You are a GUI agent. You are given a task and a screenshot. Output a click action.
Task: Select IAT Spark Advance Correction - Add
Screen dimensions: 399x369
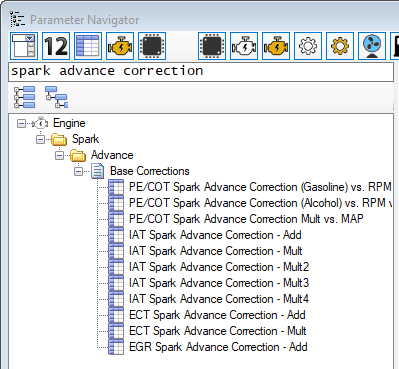coord(215,235)
